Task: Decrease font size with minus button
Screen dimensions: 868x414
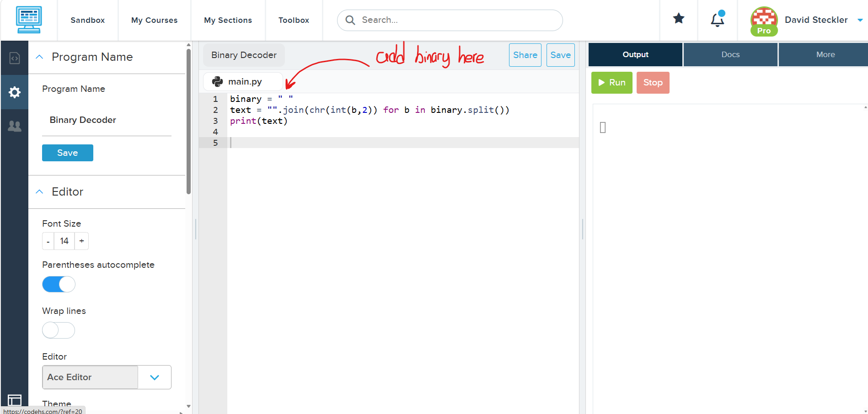Action: tap(48, 241)
